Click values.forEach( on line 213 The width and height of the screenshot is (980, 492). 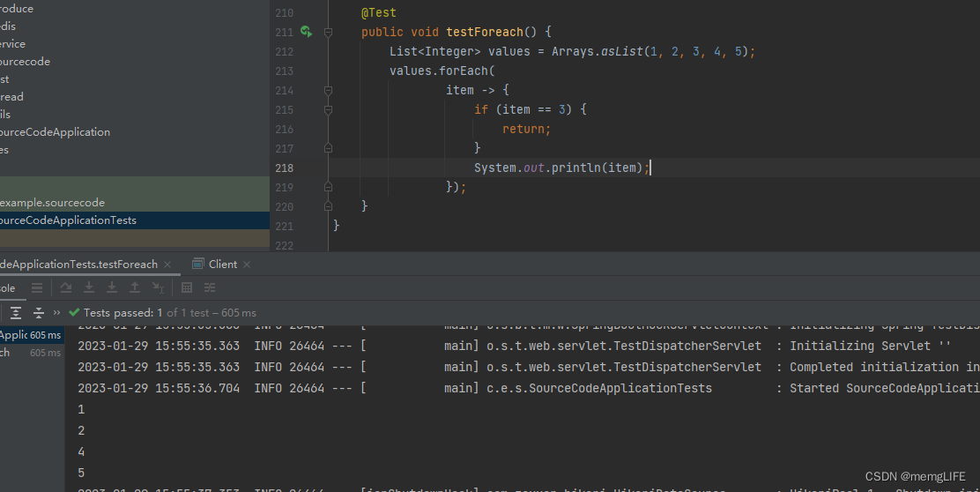click(x=442, y=71)
